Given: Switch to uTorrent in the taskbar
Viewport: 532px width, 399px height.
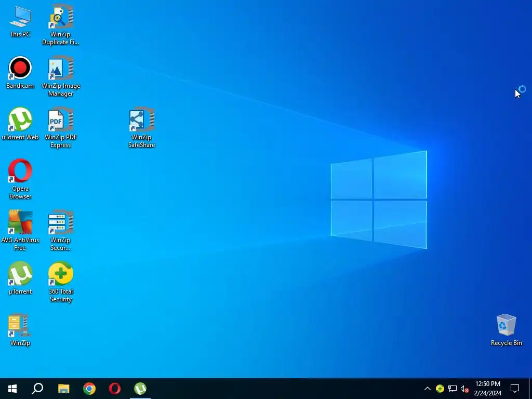Looking at the screenshot, I should point(140,389).
